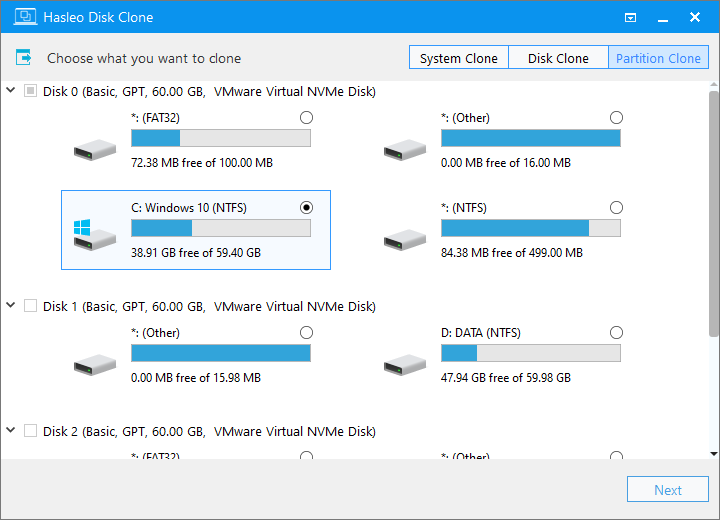Click the vertical scrollbar thumb
The width and height of the screenshot is (720, 520).
tap(714, 214)
